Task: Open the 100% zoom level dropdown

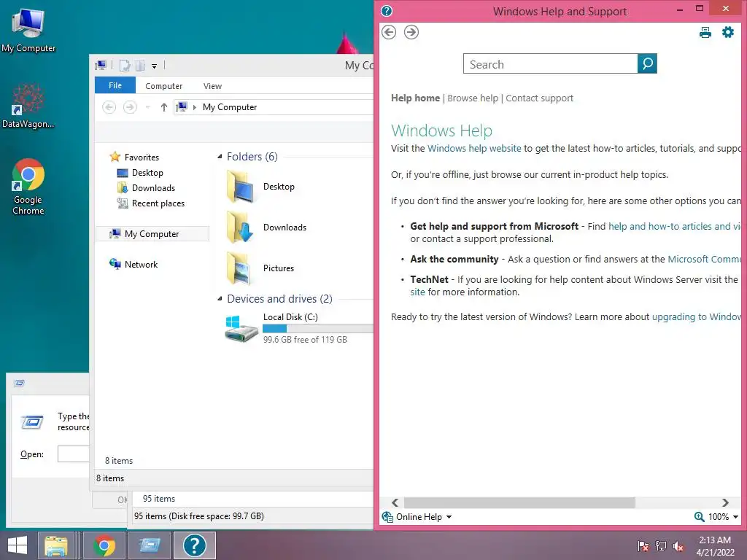Action: pos(735,517)
